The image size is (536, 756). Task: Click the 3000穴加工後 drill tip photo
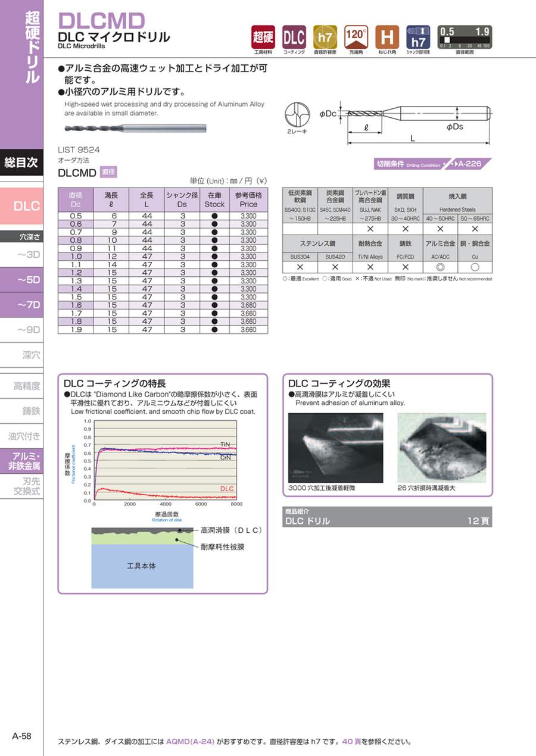pos(335,447)
